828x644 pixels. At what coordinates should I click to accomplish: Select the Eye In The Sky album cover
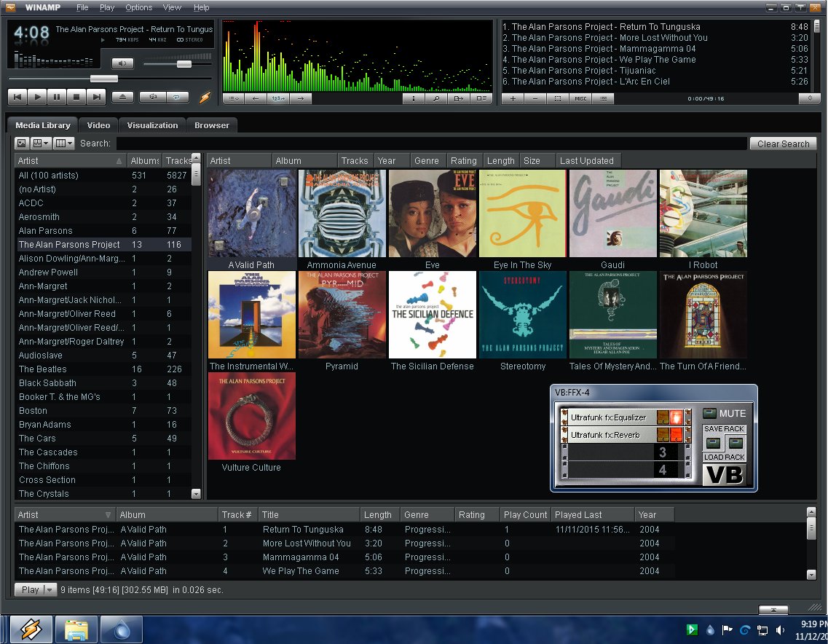[523, 213]
